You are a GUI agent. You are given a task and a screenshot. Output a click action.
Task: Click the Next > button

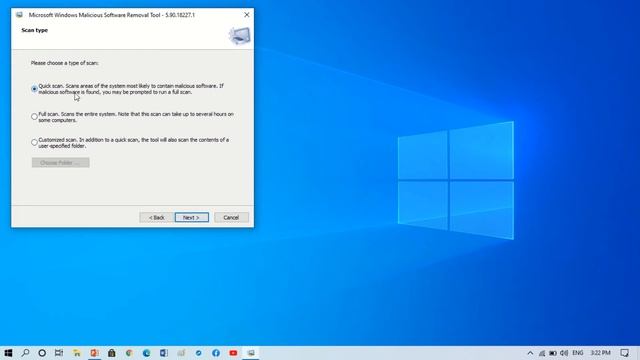pyautogui.click(x=191, y=218)
